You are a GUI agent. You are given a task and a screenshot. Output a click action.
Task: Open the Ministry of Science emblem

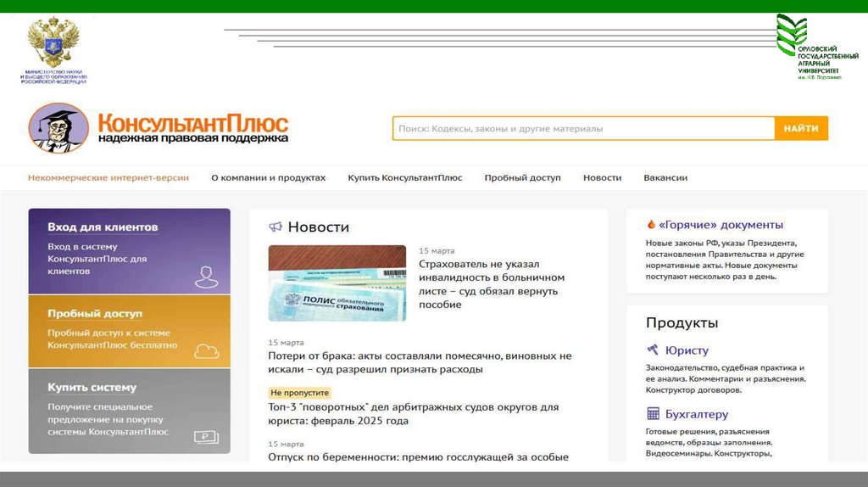click(53, 50)
